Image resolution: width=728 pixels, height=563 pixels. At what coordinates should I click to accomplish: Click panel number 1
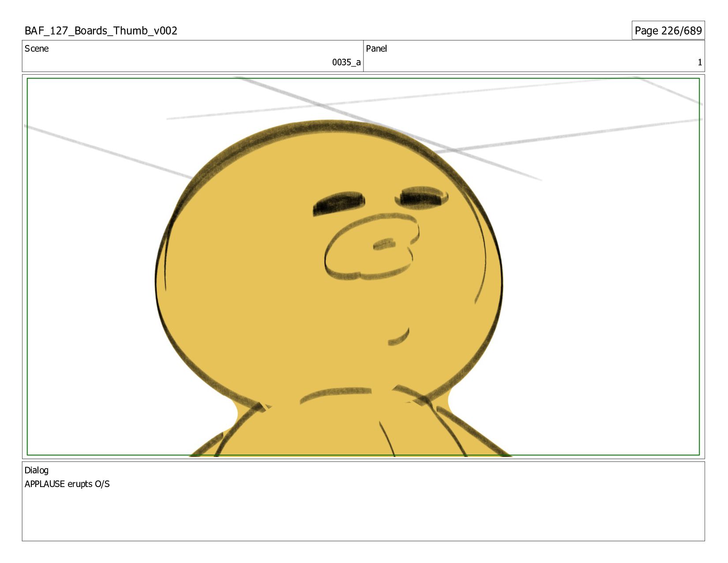(x=699, y=62)
